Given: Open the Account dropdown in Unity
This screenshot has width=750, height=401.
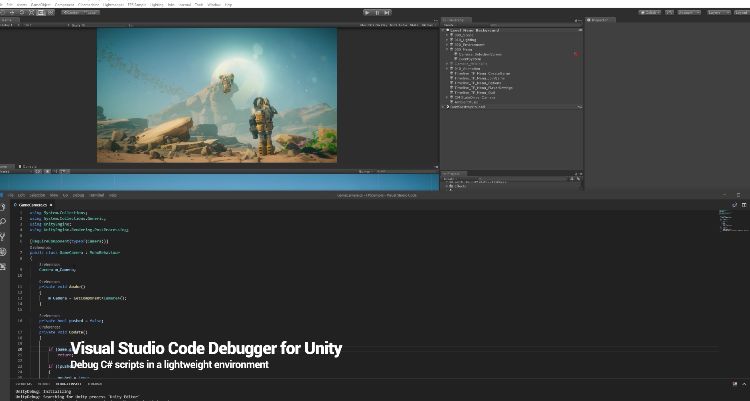Looking at the screenshot, I should 689,12.
